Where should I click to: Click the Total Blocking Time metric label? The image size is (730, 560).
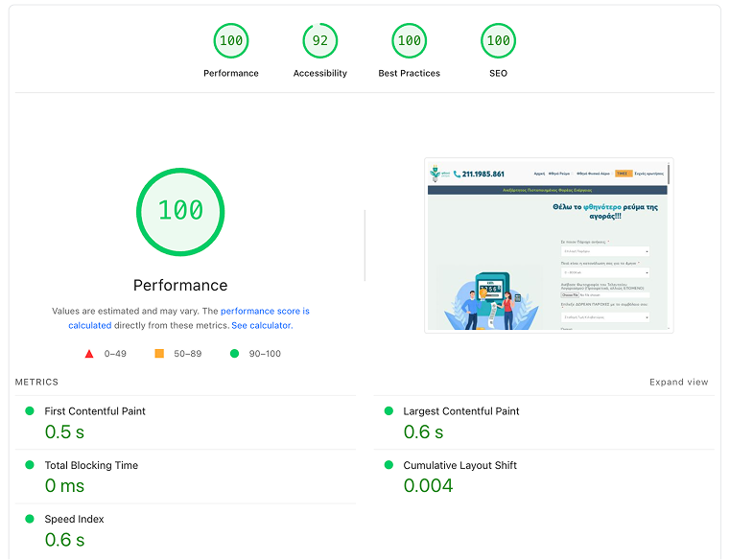tap(91, 465)
